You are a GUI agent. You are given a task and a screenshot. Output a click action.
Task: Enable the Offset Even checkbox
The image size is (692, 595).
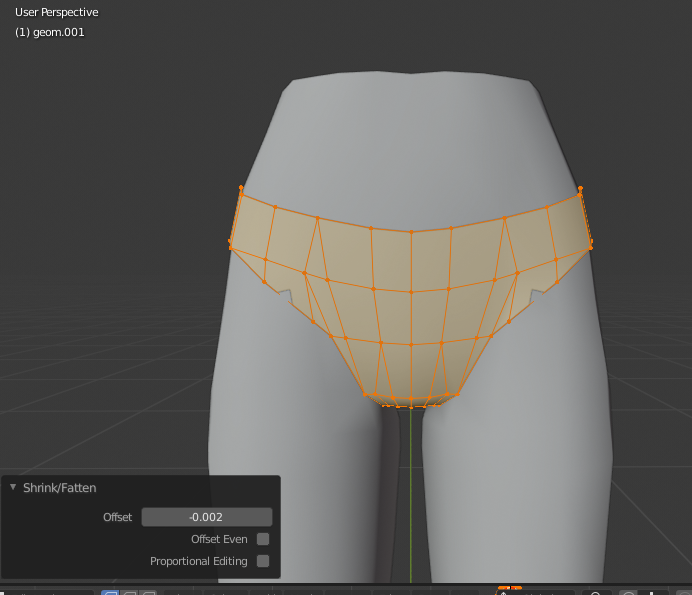263,539
